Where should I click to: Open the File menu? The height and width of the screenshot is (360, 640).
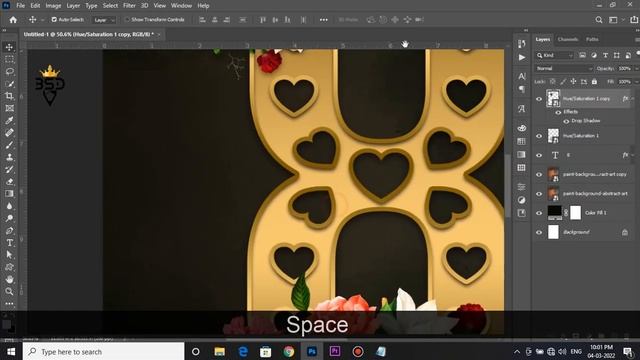coord(20,6)
